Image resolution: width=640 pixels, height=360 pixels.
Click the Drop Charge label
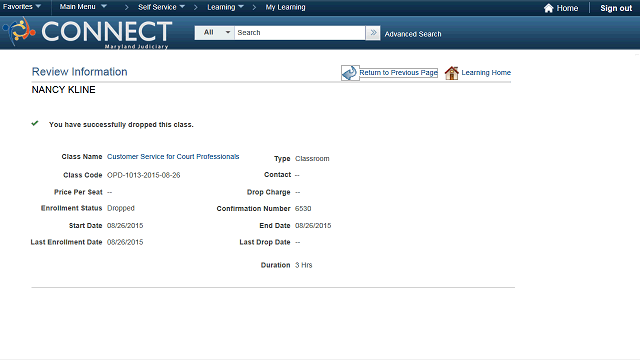point(269,192)
